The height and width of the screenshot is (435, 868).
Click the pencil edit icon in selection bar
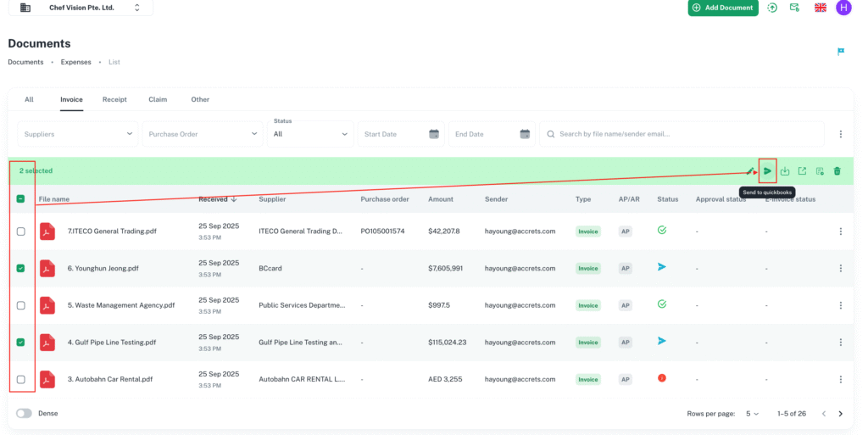750,171
